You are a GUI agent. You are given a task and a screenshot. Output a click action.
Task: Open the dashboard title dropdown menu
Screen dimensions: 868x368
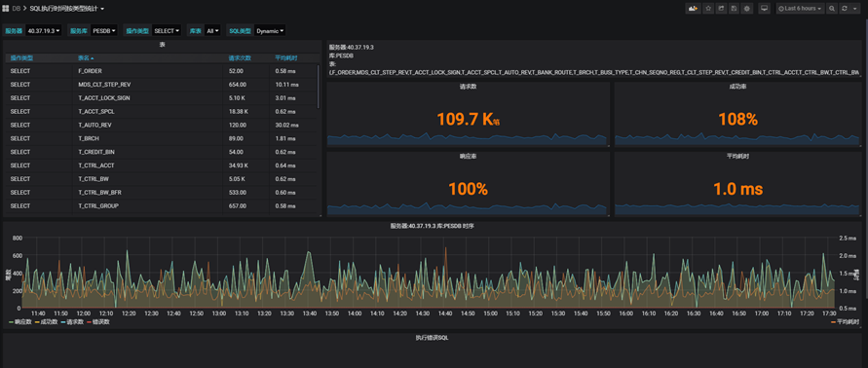tap(67, 9)
